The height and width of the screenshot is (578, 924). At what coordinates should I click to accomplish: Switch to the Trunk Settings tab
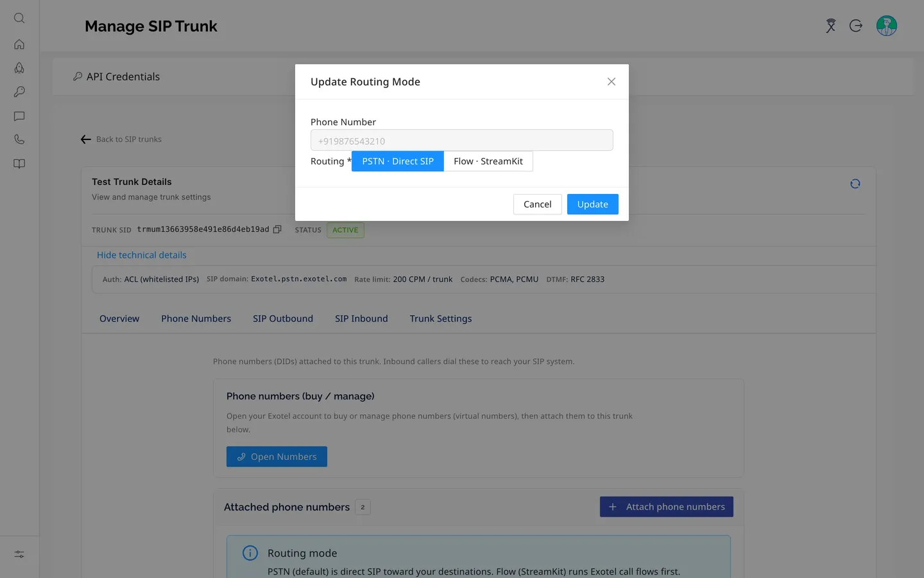[441, 319]
